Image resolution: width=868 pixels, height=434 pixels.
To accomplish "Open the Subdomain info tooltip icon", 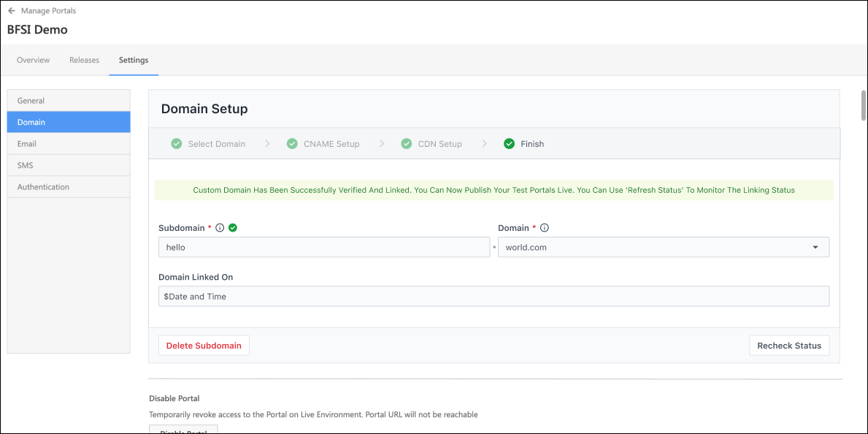I will click(220, 227).
